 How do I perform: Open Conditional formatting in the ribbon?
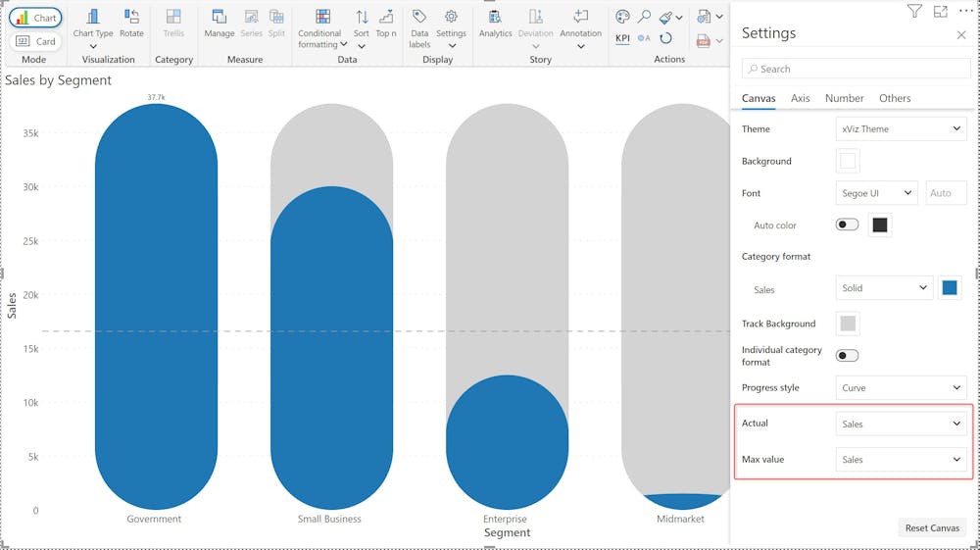point(321,18)
